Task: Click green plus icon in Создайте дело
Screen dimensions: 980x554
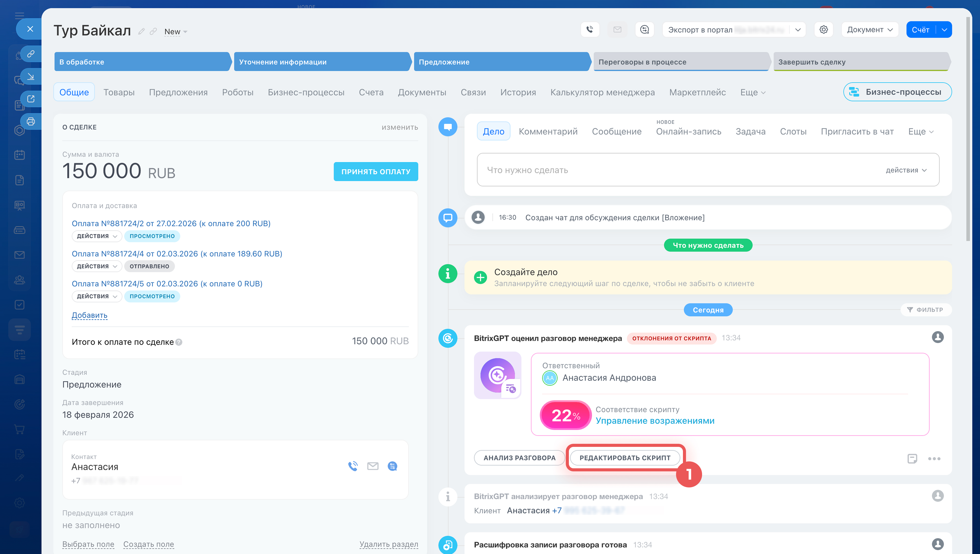Action: coord(480,277)
